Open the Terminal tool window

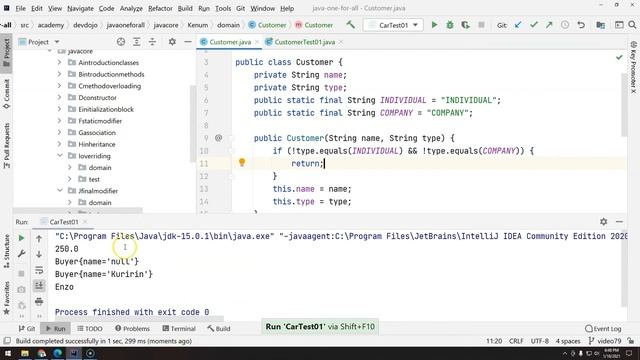point(179,329)
